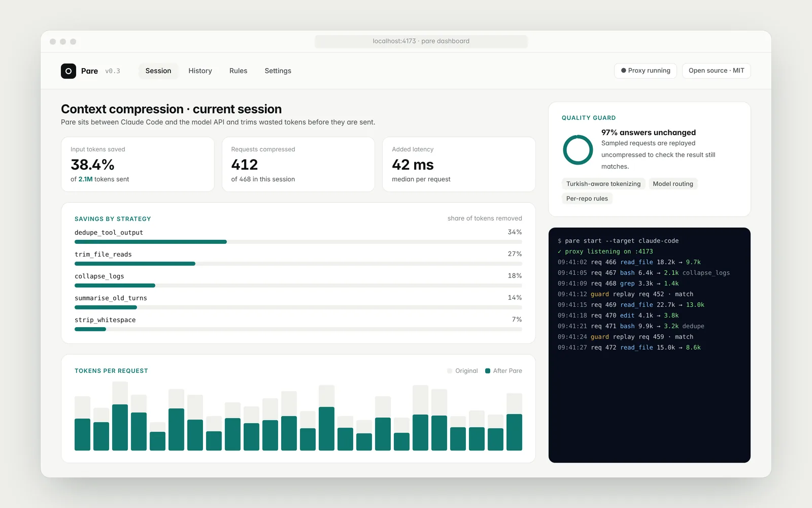Click terminal line req 472 read_file

pos(629,347)
